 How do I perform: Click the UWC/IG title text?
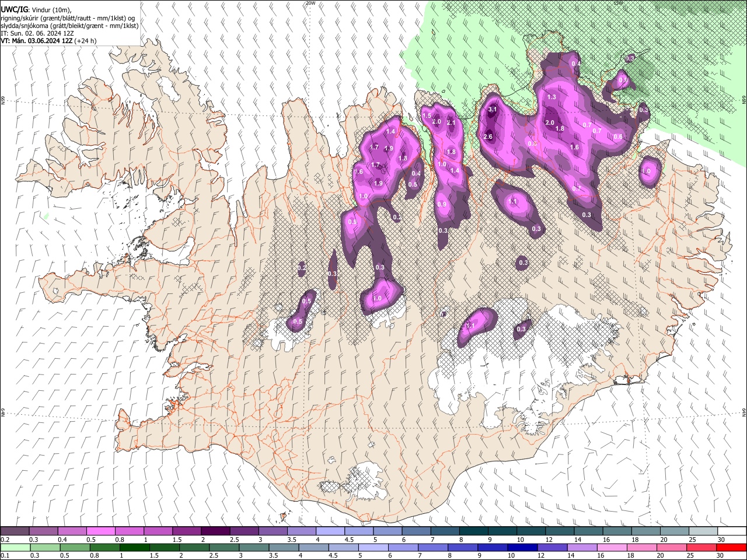14,10
